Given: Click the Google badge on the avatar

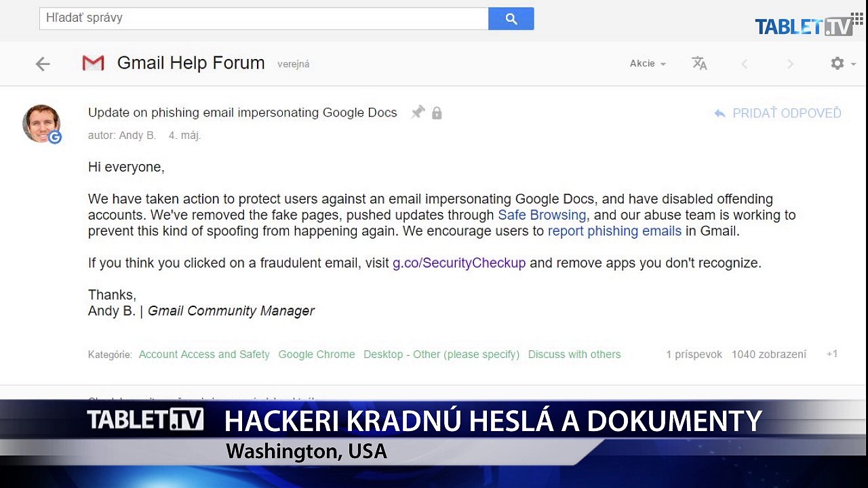Looking at the screenshot, I should [55, 137].
